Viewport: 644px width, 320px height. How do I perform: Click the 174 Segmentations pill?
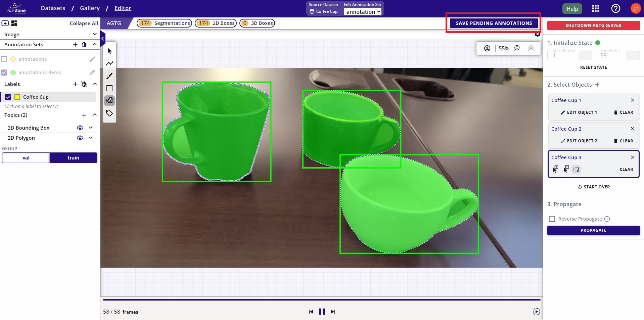coord(165,23)
